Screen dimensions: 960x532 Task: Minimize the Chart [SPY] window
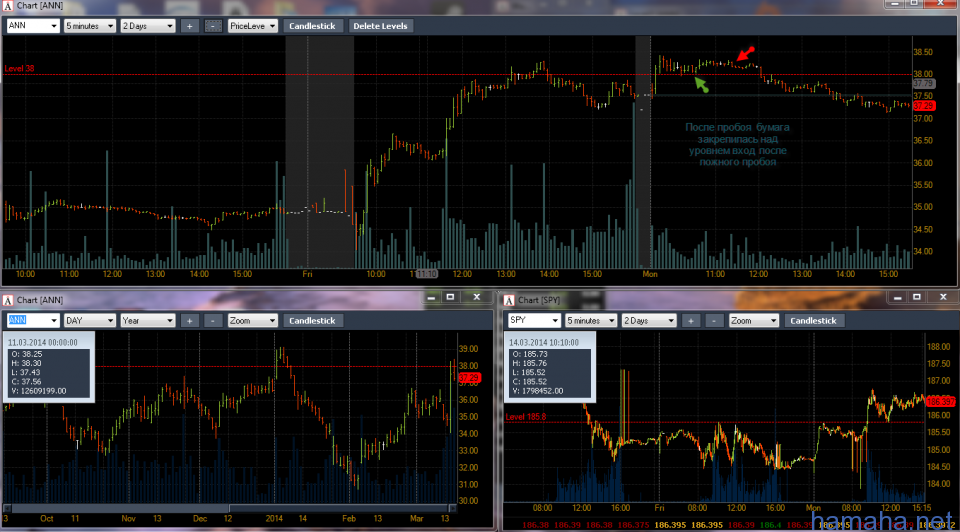pyautogui.click(x=898, y=297)
